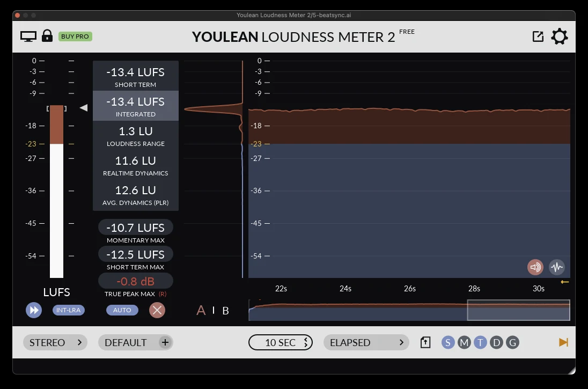The height and width of the screenshot is (389, 588).
Task: Click the BUY PRO button
Action: pos(75,36)
